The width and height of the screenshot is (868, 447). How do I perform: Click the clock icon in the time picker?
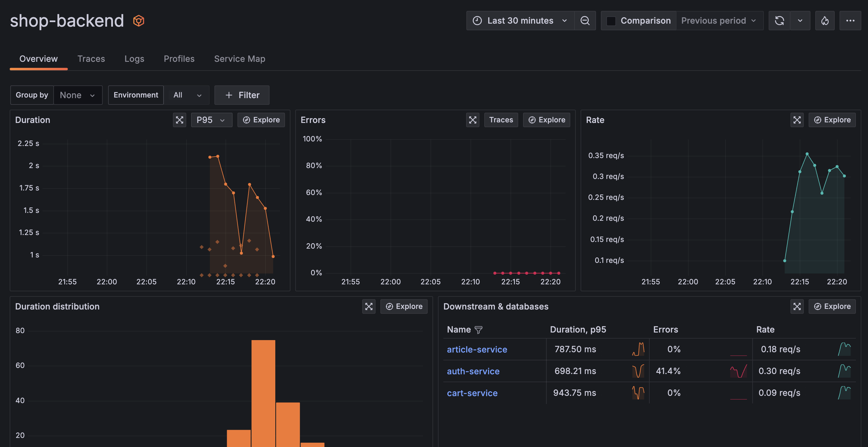click(x=477, y=21)
